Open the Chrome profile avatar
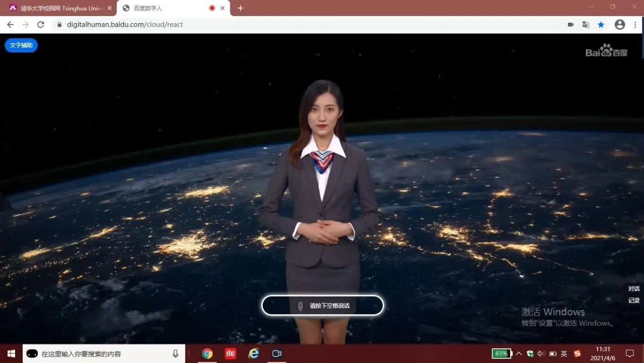Viewport: 644px width, 363px height. (620, 25)
